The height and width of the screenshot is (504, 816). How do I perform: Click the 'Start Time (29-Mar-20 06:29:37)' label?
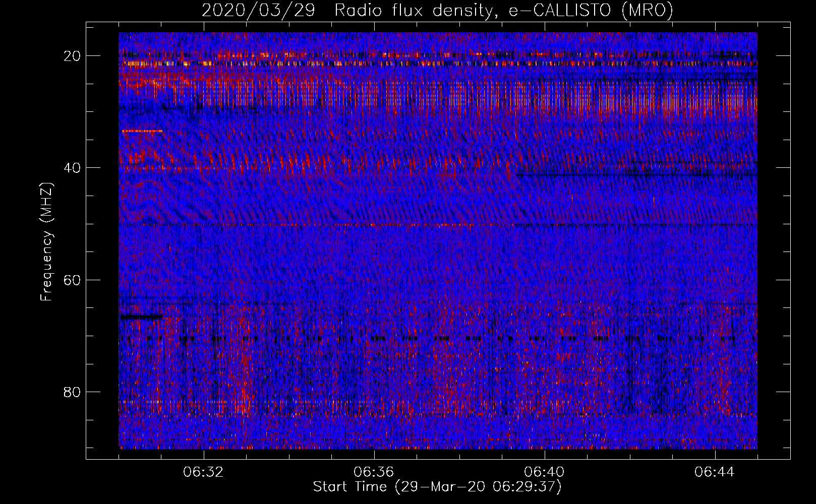[437, 487]
